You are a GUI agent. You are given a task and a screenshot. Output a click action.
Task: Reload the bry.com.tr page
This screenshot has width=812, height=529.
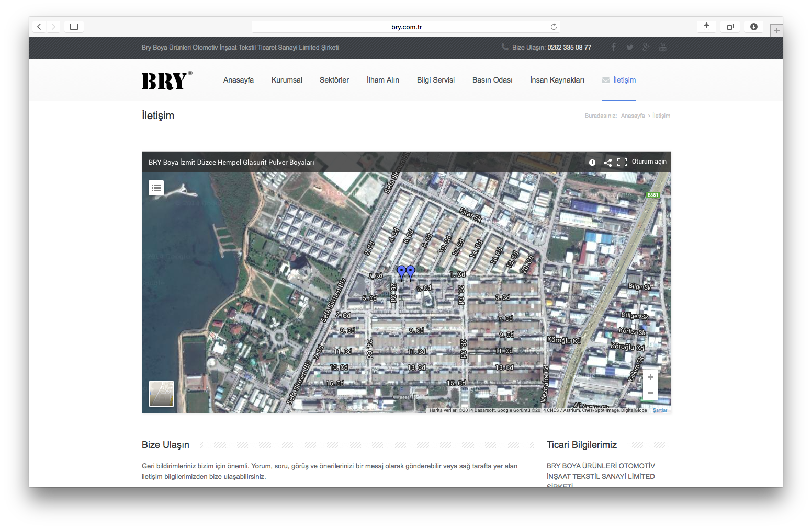[x=554, y=27]
